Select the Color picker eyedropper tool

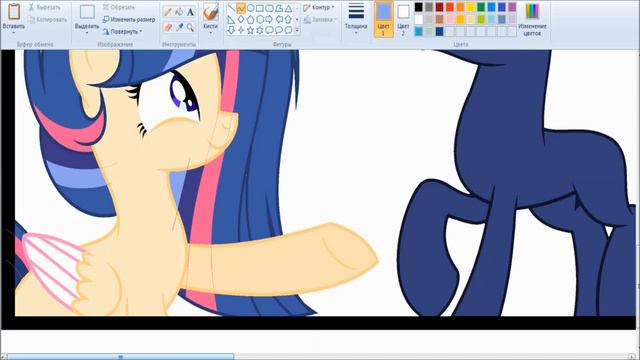(179, 27)
